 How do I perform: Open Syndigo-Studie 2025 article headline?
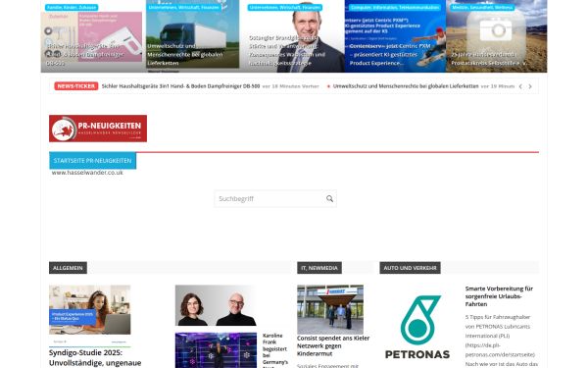(x=95, y=358)
